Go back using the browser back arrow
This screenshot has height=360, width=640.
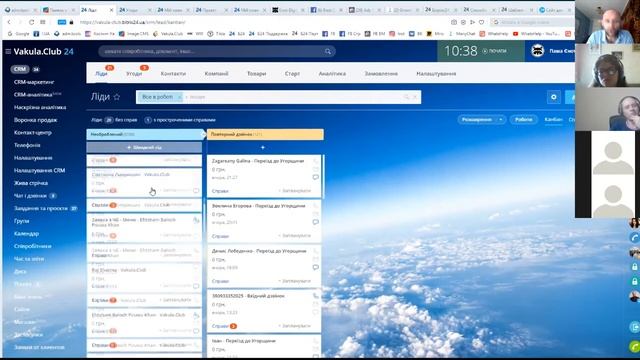click(x=9, y=22)
